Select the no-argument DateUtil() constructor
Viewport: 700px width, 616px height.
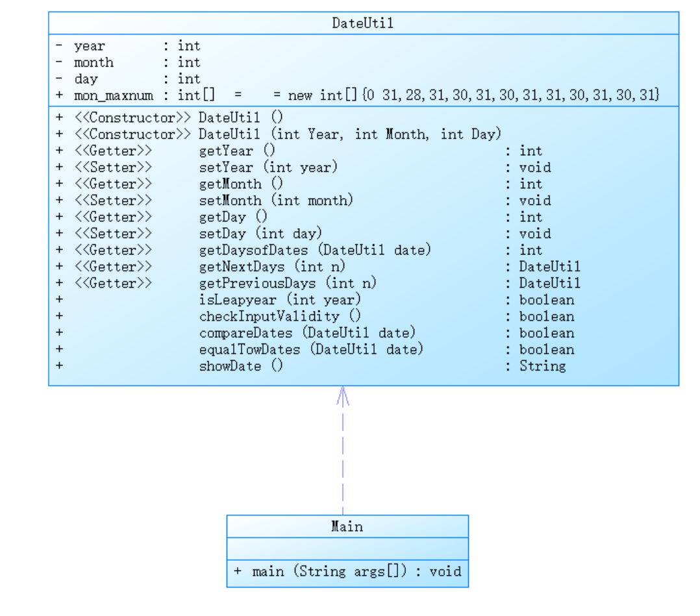tap(169, 117)
